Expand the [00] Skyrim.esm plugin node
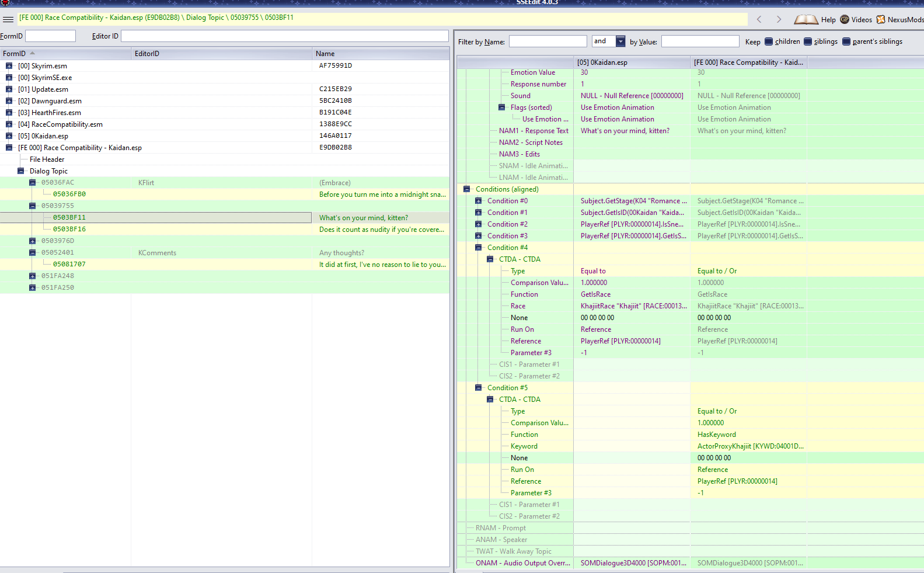This screenshot has width=924, height=573. 9,66
